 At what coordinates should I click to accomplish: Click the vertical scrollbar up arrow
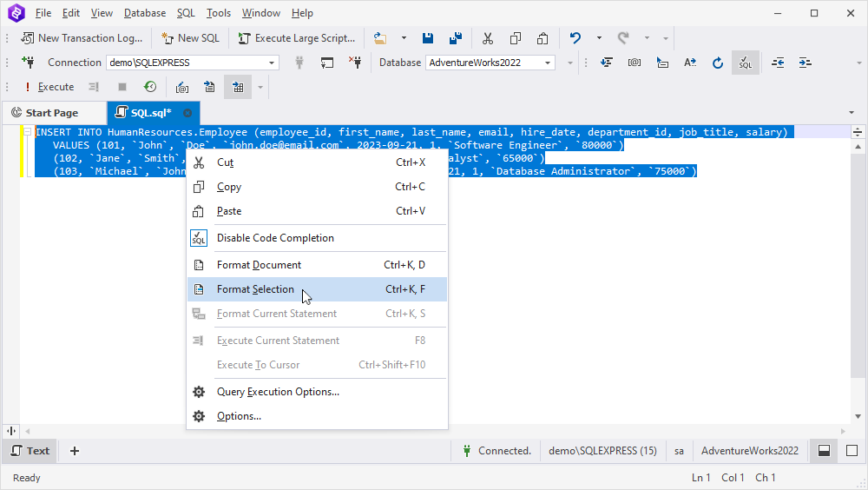coord(858,146)
